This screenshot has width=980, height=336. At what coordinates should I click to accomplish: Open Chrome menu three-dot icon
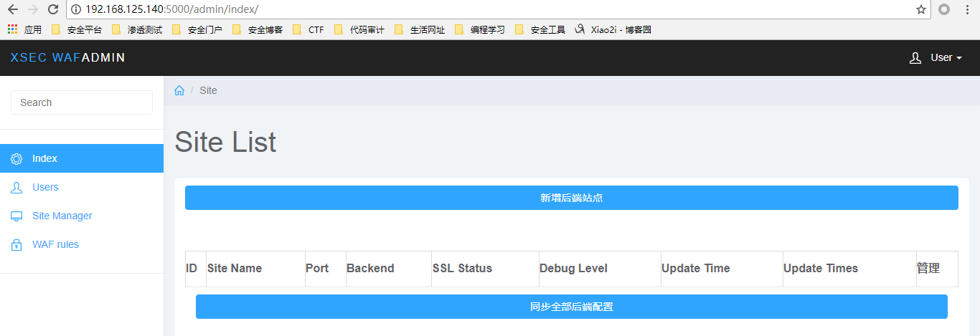pyautogui.click(x=966, y=9)
